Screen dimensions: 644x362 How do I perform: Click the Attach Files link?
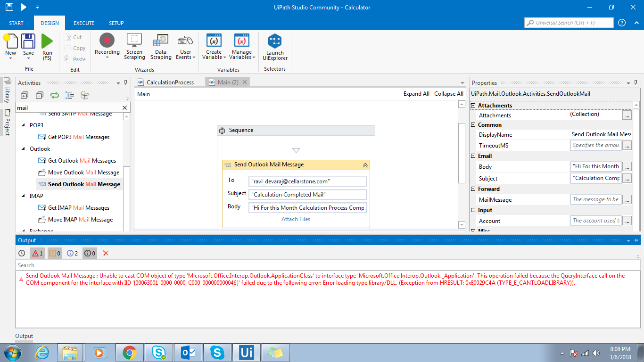[x=296, y=219]
